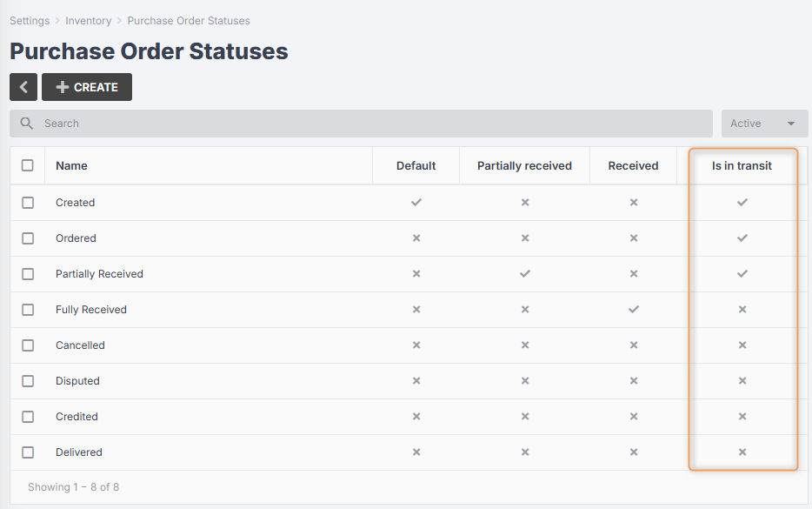Check the Partially Received row checkbox
The width and height of the screenshot is (812, 509).
pyautogui.click(x=28, y=274)
